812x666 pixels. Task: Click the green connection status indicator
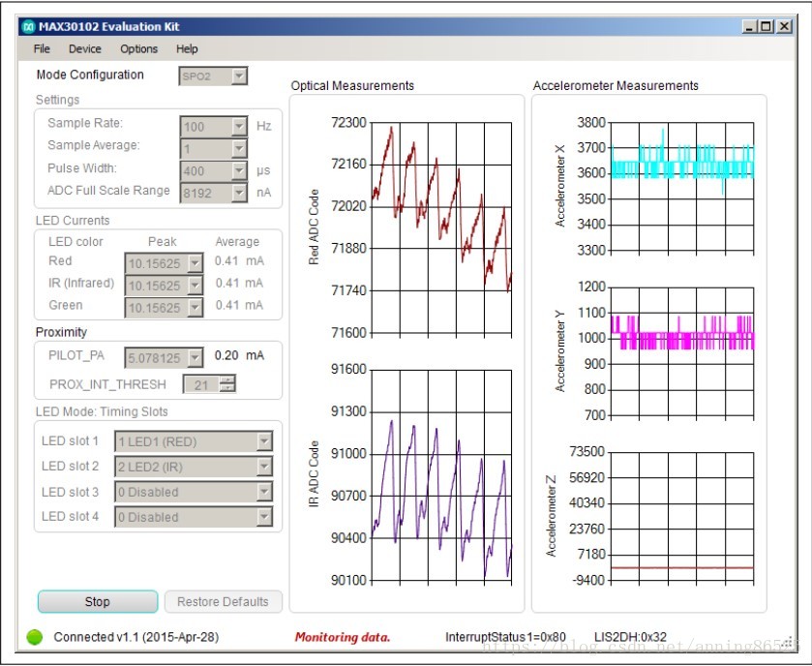click(x=35, y=637)
